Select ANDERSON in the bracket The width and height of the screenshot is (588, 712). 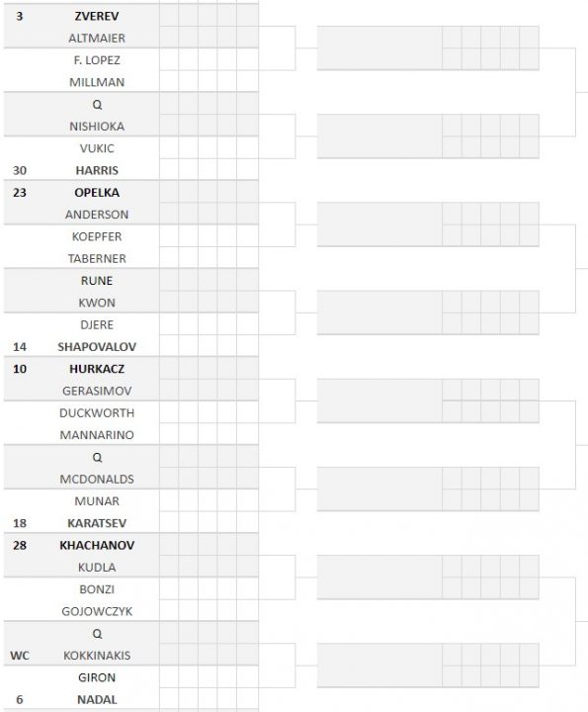point(97,215)
